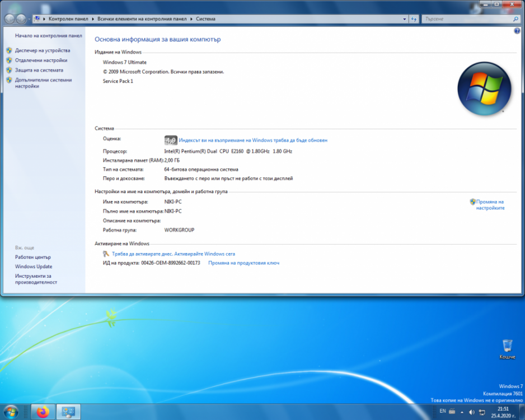
Task: Click shield icon beside Диспечер на устройства
Action: point(9,50)
